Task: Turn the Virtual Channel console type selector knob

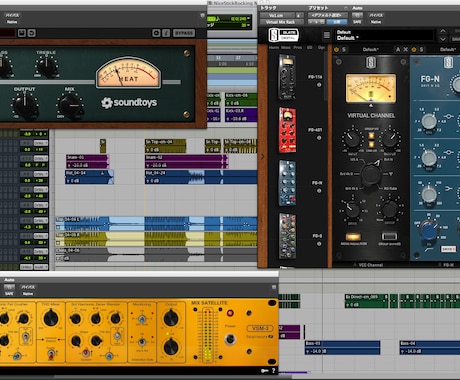Action: tap(370, 174)
